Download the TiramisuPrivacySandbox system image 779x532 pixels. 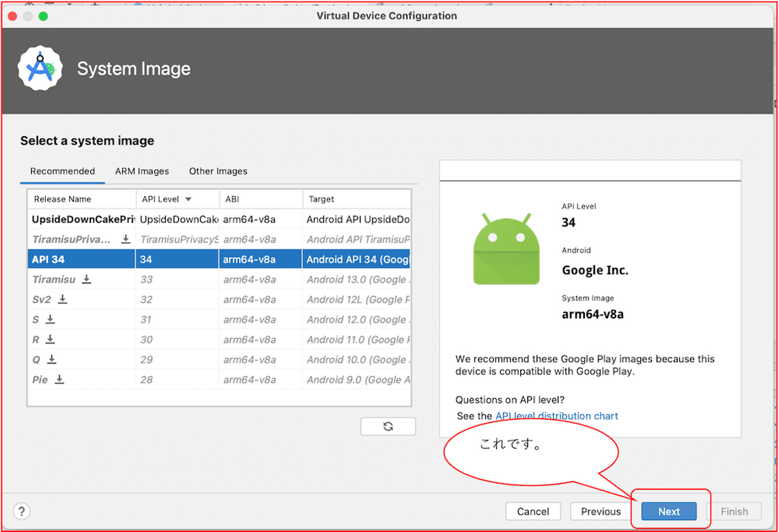tap(126, 239)
